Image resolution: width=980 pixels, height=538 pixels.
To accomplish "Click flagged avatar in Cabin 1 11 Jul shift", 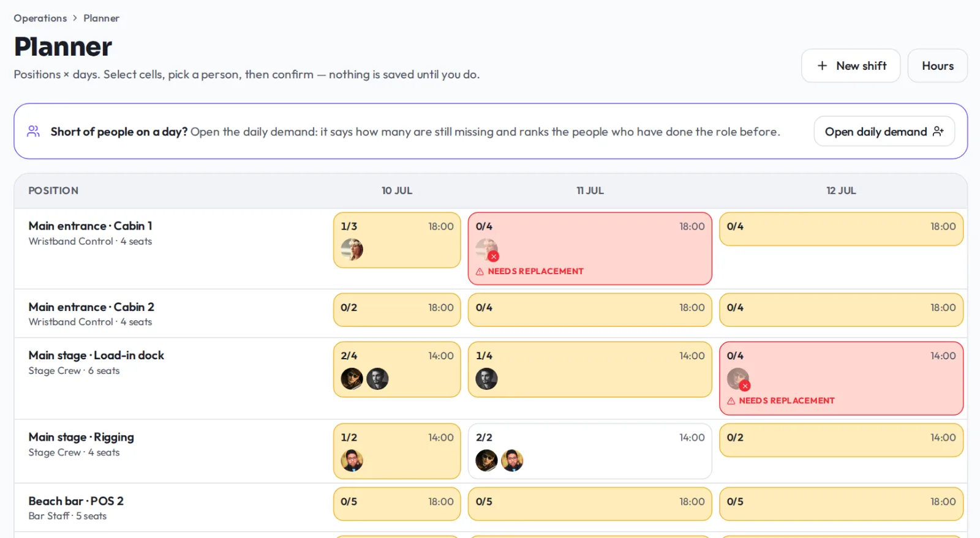I will pos(487,249).
